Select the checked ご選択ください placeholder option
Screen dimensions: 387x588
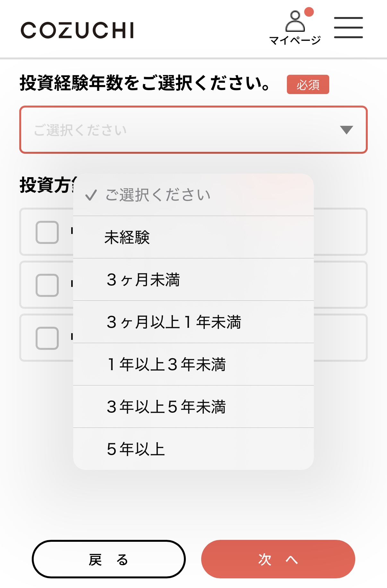tap(158, 195)
